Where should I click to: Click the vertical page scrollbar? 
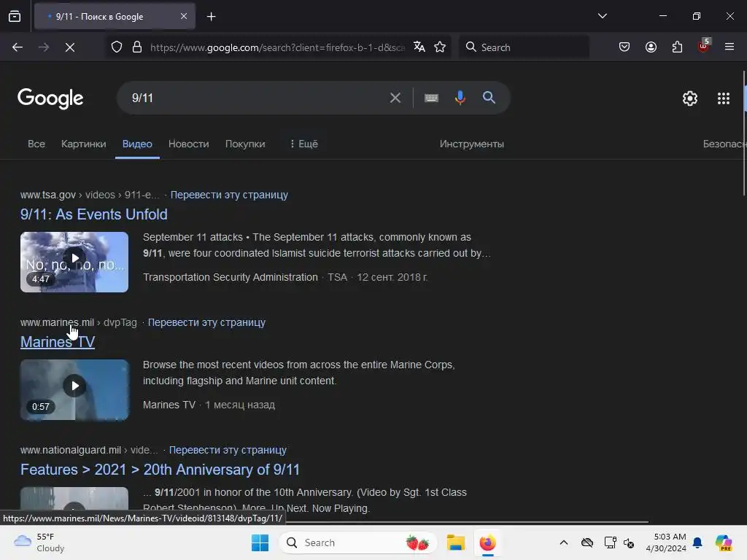[x=744, y=133]
